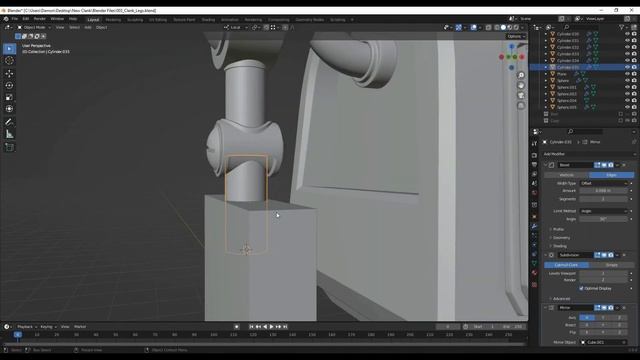This screenshot has height=360, width=640.
Task: Select the Transform tool
Action: tap(9, 109)
